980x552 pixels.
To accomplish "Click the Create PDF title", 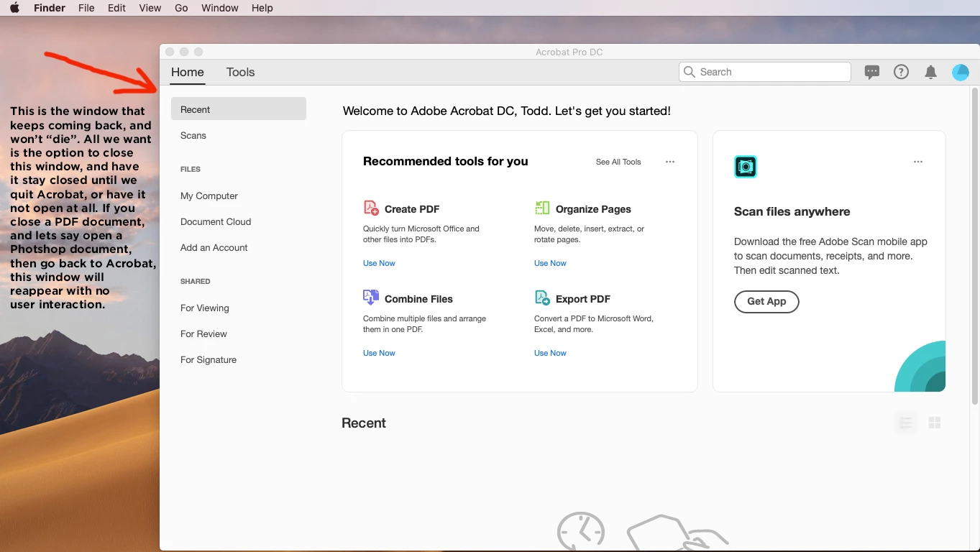I will [x=412, y=209].
